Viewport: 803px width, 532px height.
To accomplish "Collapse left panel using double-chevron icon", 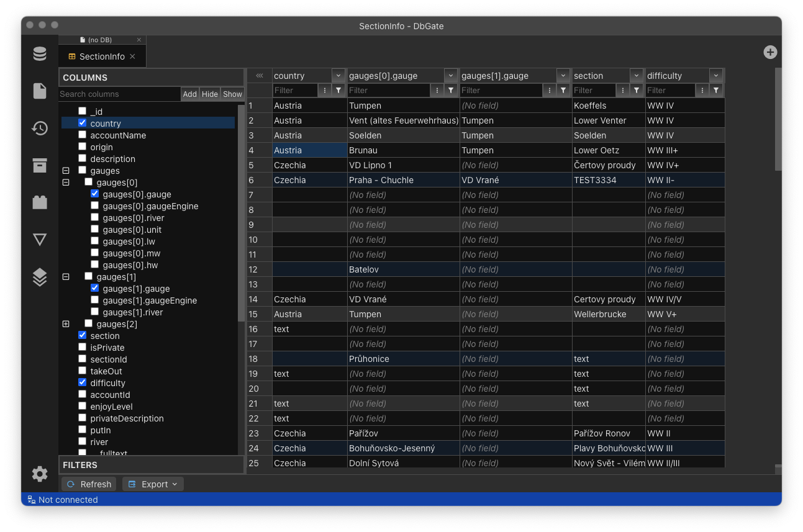I will pyautogui.click(x=260, y=76).
